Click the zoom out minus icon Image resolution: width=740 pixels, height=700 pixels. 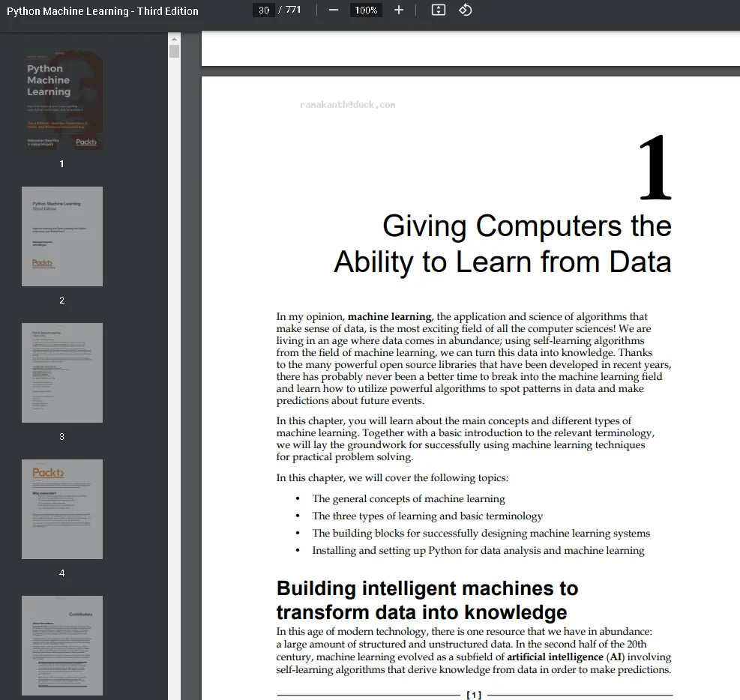point(334,10)
